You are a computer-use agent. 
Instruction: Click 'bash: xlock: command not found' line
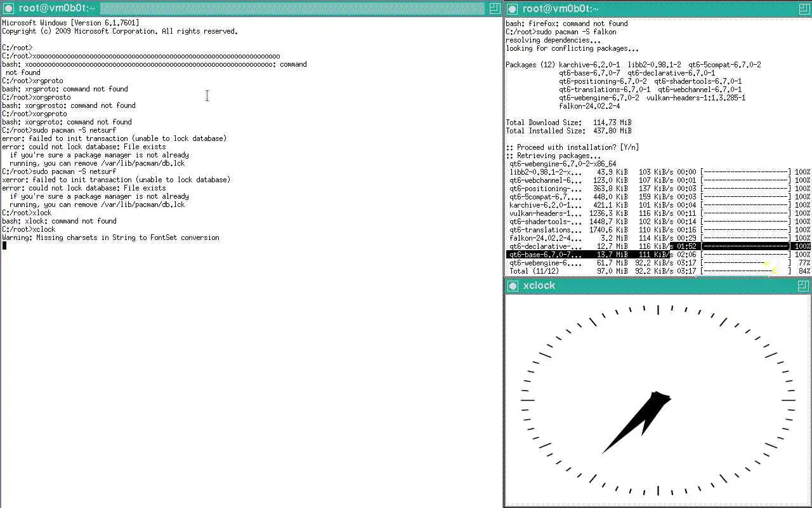tap(59, 221)
